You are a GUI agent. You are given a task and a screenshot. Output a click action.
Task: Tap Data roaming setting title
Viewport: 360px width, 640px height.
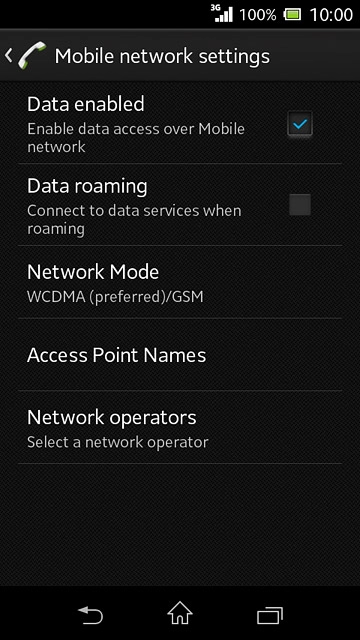click(x=87, y=186)
